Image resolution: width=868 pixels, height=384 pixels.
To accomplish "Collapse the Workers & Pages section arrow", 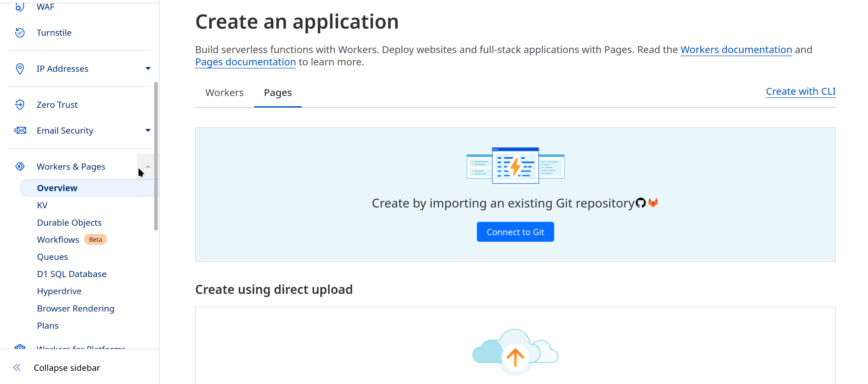I will tap(148, 166).
